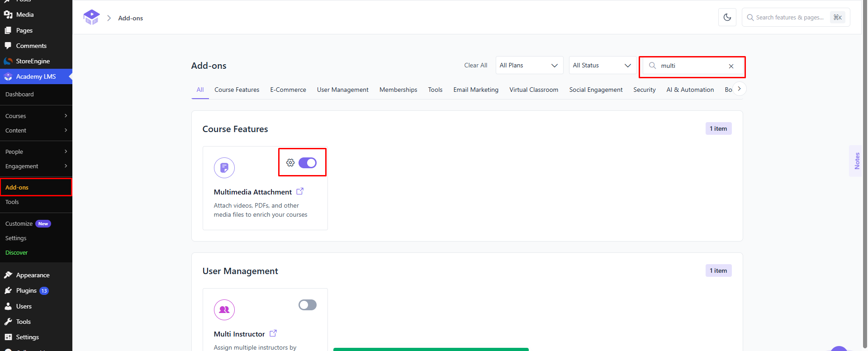Image resolution: width=868 pixels, height=351 pixels.
Task: Switch to the E-Commerce tab
Action: coord(288,90)
